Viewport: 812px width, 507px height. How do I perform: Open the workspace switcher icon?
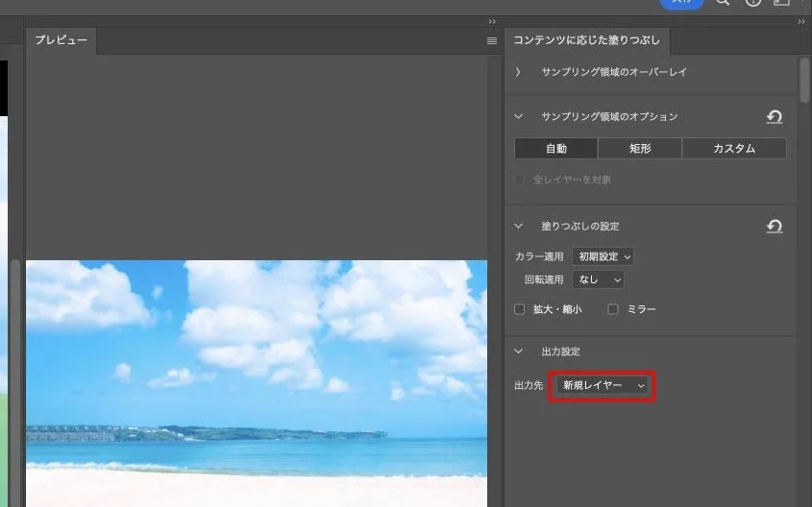pos(781,3)
